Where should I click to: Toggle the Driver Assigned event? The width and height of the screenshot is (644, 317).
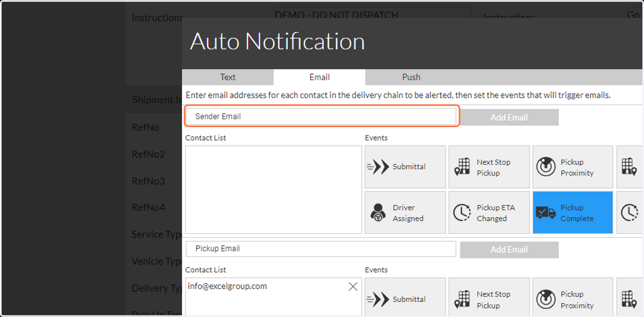click(405, 212)
